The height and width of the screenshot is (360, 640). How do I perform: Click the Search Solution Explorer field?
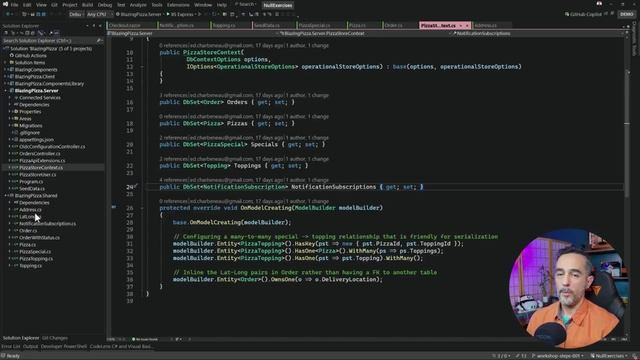click(x=51, y=41)
